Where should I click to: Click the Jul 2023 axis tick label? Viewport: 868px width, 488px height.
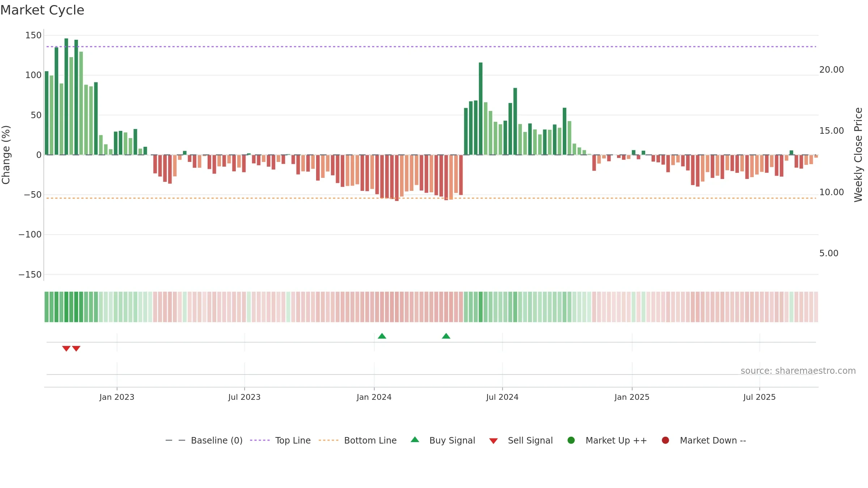tap(244, 397)
